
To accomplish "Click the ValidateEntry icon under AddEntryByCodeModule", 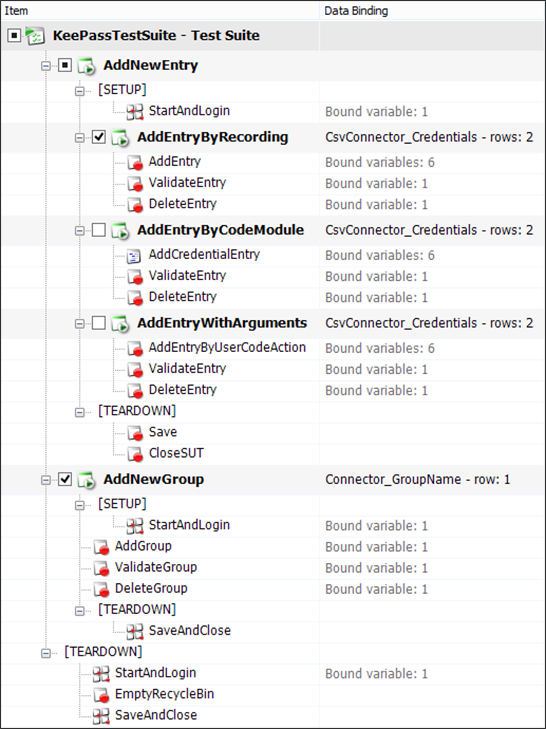I will (x=134, y=276).
